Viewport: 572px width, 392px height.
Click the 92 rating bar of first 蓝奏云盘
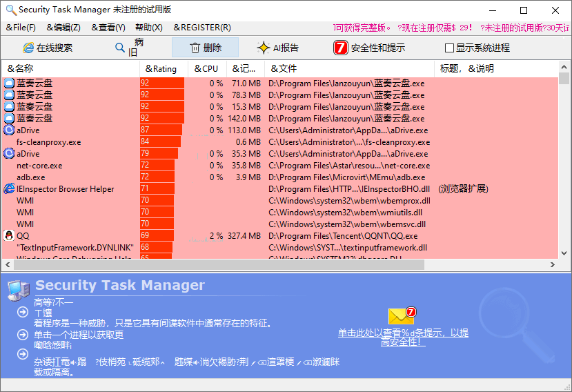(x=162, y=84)
